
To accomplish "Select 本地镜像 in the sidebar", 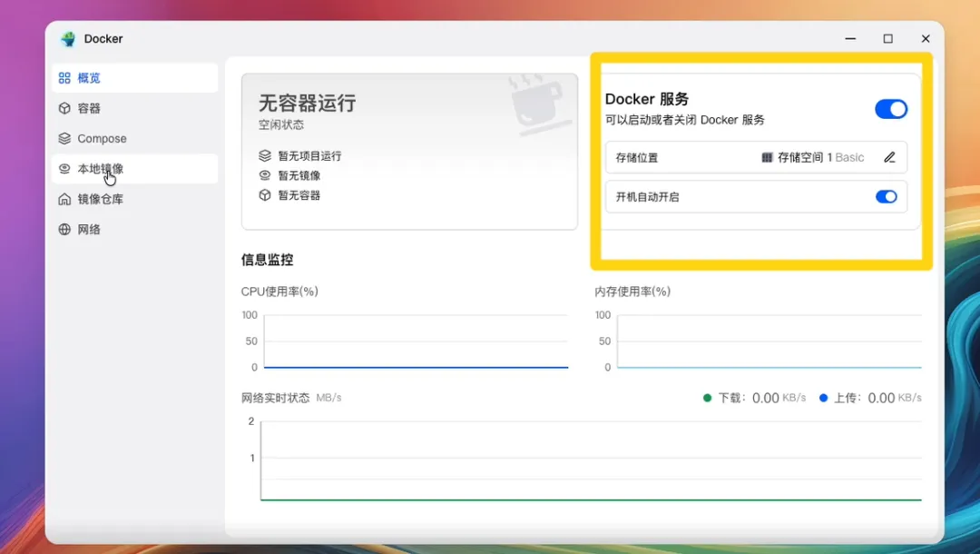I will point(134,169).
